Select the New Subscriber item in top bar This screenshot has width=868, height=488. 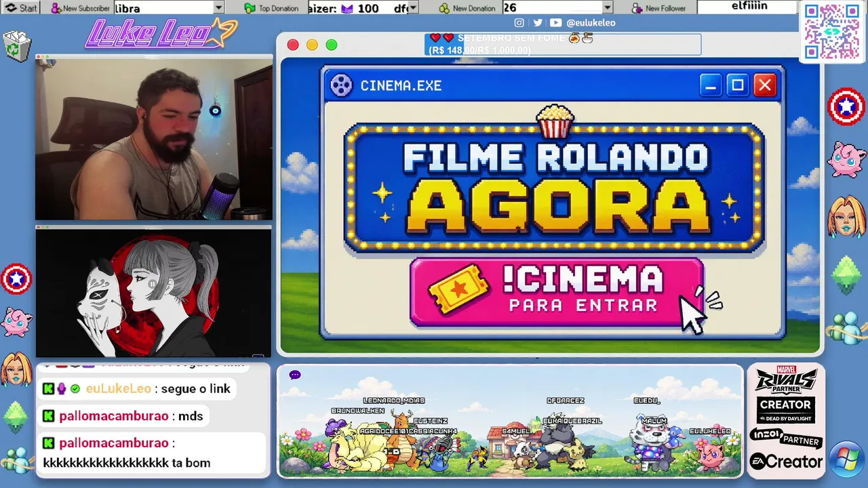tap(80, 8)
